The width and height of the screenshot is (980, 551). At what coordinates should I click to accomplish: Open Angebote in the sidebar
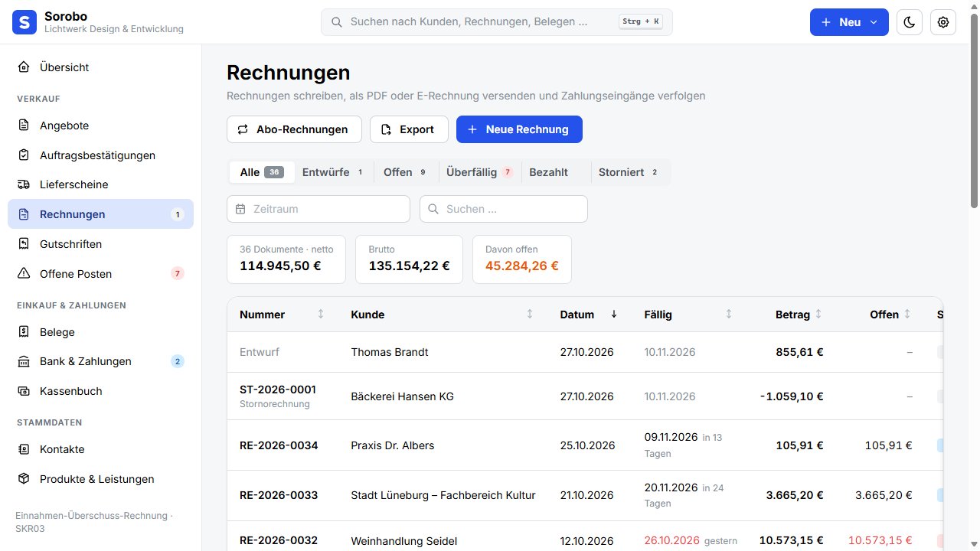100,126
